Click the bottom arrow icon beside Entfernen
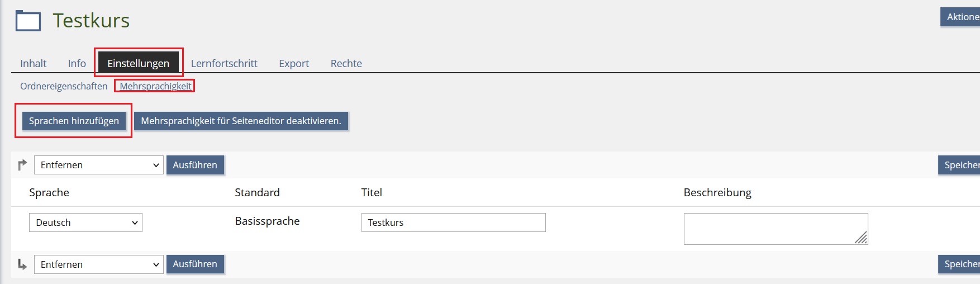The image size is (980, 284). click(22, 264)
